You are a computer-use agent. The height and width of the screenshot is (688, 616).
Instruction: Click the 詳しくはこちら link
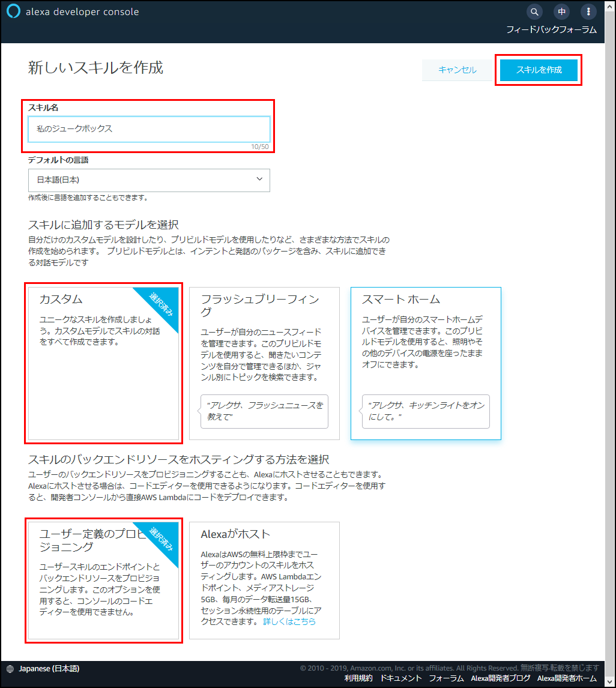[289, 621]
